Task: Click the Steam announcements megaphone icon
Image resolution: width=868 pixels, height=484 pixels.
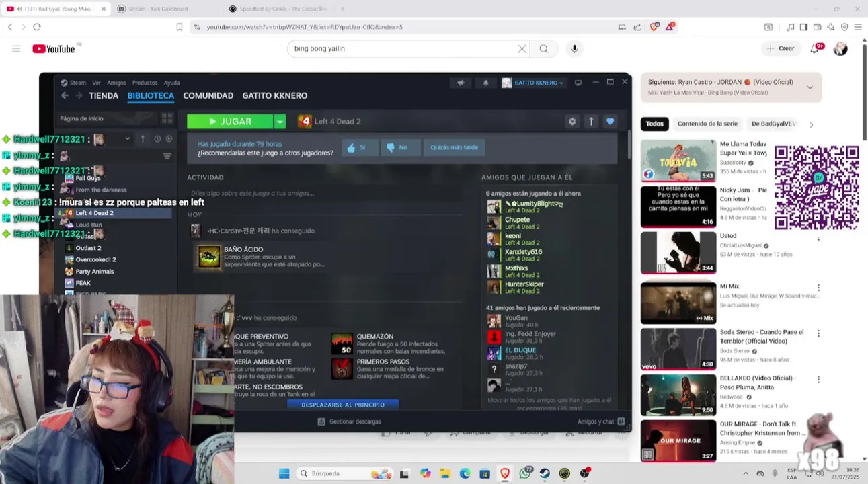Action: pos(461,83)
